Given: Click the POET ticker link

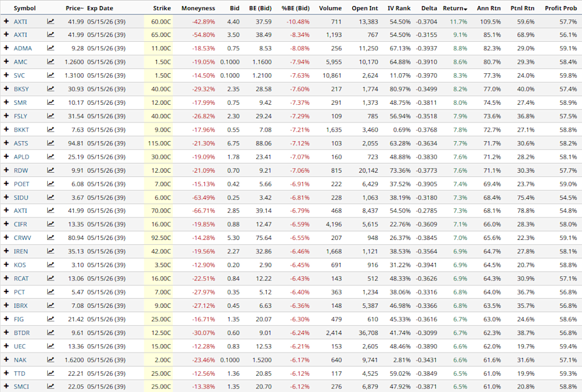Looking at the screenshot, I should click(21, 184).
